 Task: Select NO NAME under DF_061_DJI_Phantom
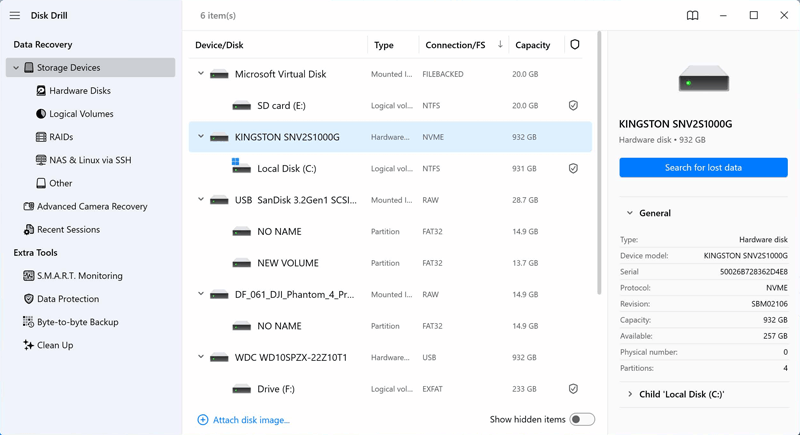pos(390,326)
